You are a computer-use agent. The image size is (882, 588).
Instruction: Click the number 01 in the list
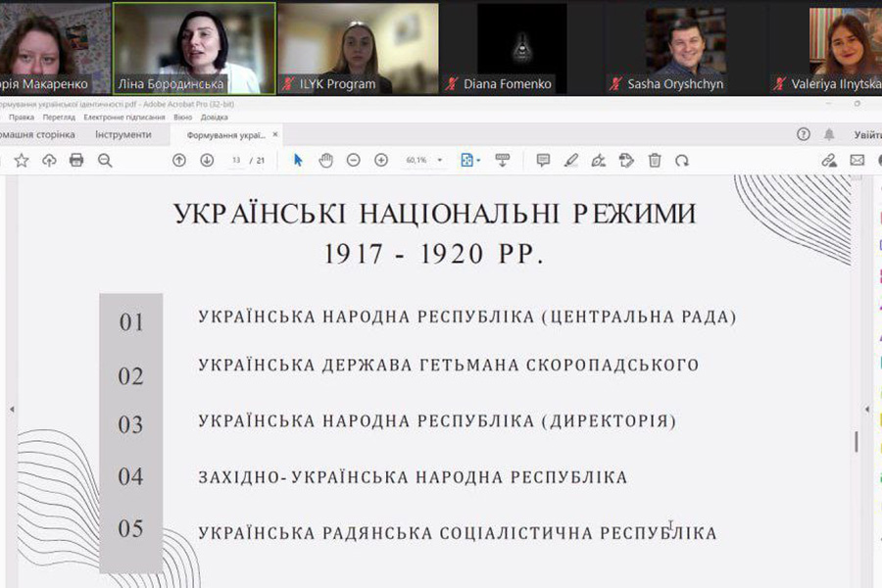pyautogui.click(x=131, y=322)
